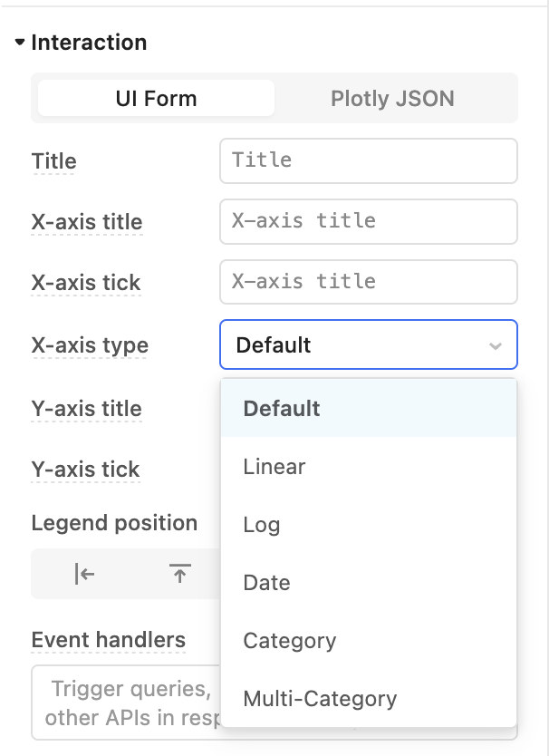The image size is (549, 756).
Task: Select legend top-align position icon
Action: click(x=179, y=574)
